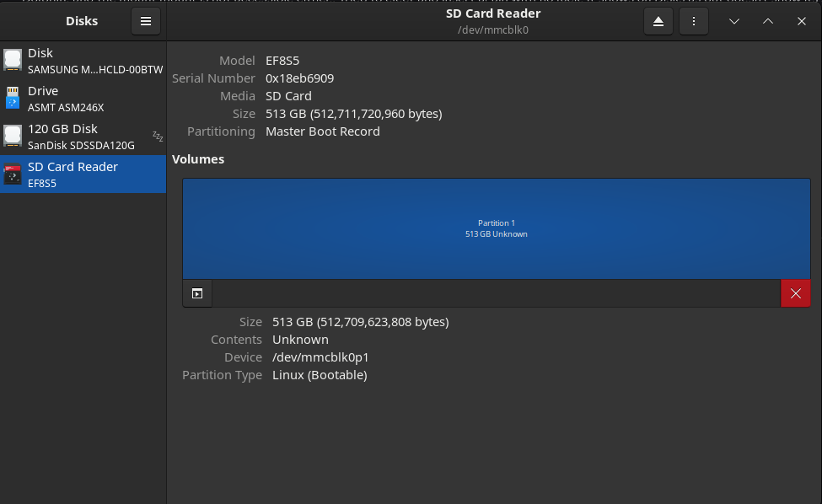Delete the selected partition with red X

(796, 293)
